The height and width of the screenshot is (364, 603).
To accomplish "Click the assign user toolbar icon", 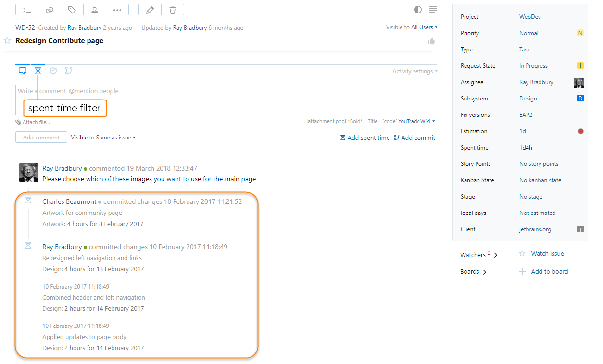I will point(95,10).
